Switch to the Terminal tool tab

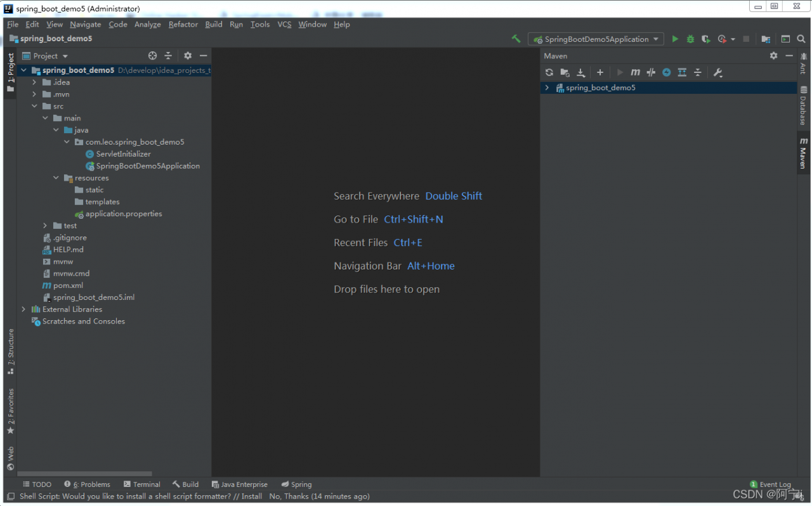pos(142,484)
